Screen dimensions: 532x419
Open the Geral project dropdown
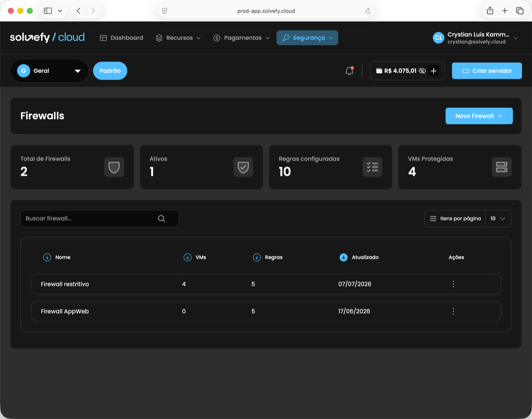click(x=50, y=71)
